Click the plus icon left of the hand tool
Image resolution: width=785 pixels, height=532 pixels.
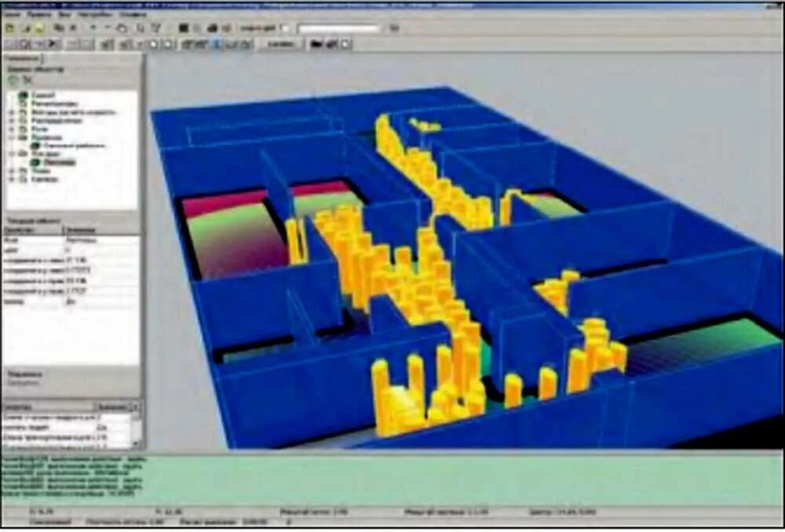point(93,27)
